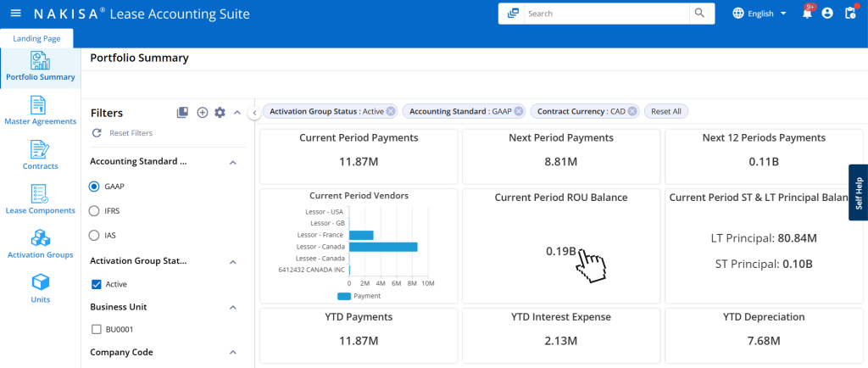Click the globe language icon

click(x=738, y=14)
